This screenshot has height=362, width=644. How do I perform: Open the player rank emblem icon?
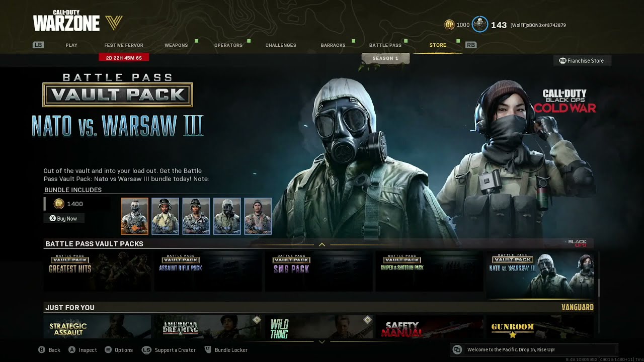pos(480,24)
